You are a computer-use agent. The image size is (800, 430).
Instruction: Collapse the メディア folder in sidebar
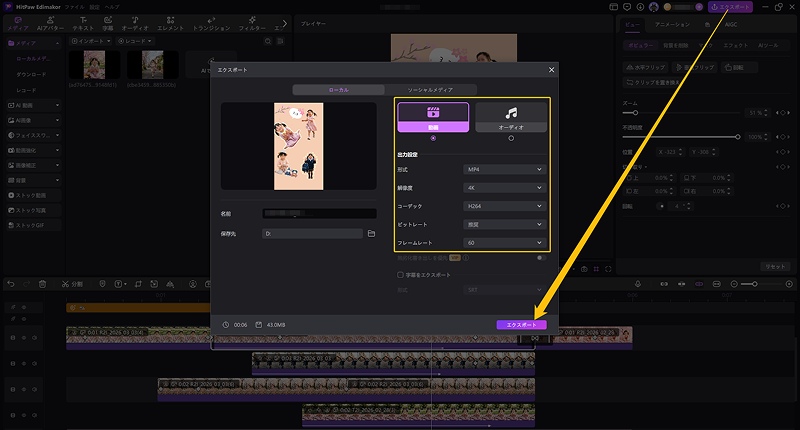57,43
